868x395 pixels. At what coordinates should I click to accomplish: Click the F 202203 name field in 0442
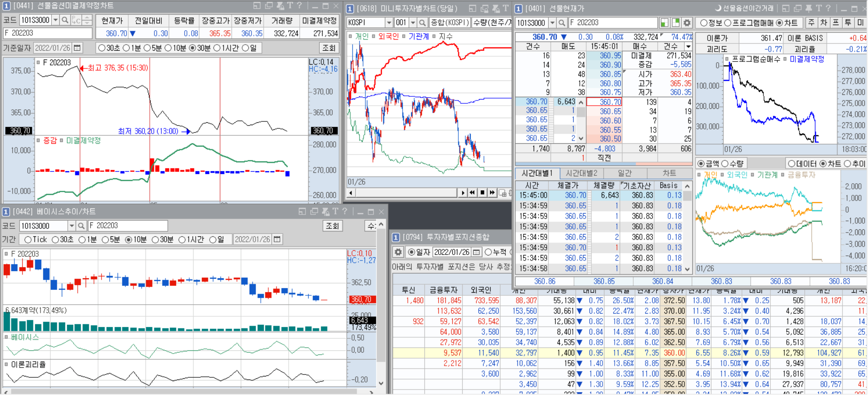[127, 226]
